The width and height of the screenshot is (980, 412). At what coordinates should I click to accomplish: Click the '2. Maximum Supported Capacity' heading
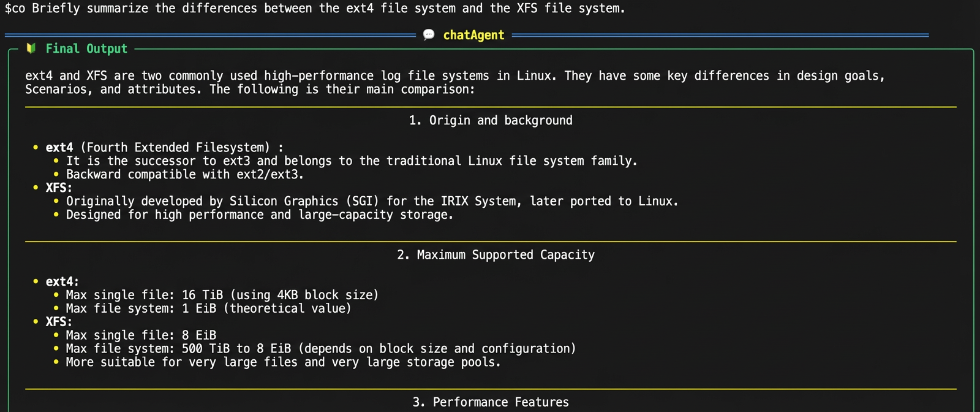coord(496,254)
